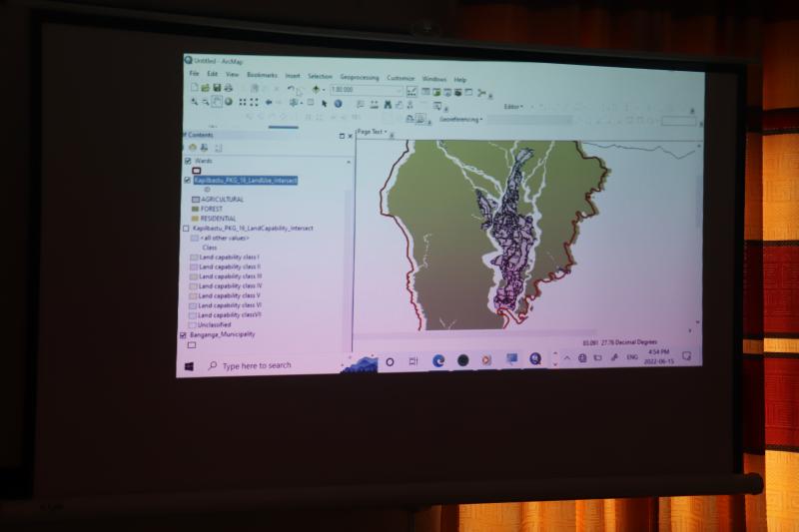Image resolution: width=799 pixels, height=532 pixels.
Task: Uncheck the Banganga_Municipality layer
Action: click(183, 335)
